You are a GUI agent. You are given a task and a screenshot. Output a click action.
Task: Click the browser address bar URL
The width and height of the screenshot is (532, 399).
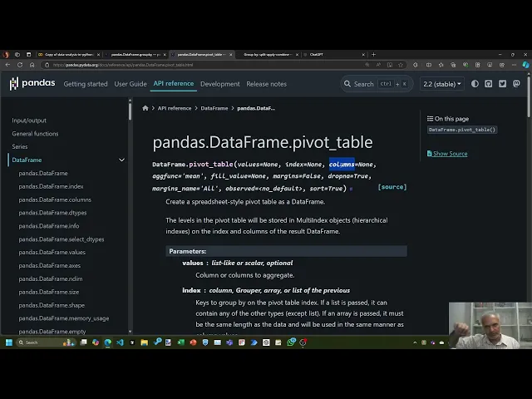coord(123,65)
